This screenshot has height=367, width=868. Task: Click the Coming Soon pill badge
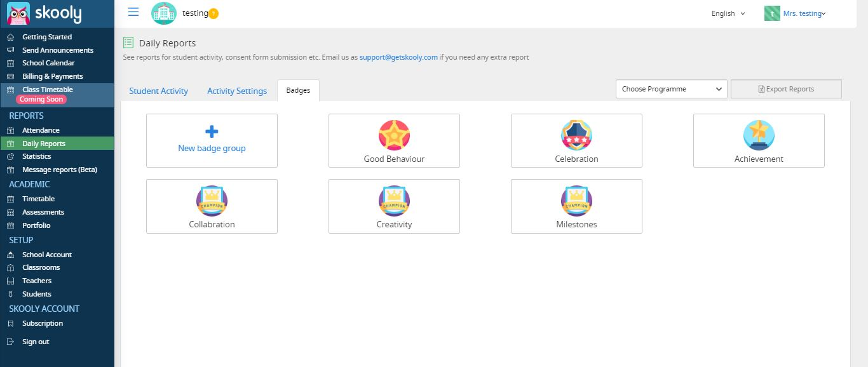[x=41, y=99]
